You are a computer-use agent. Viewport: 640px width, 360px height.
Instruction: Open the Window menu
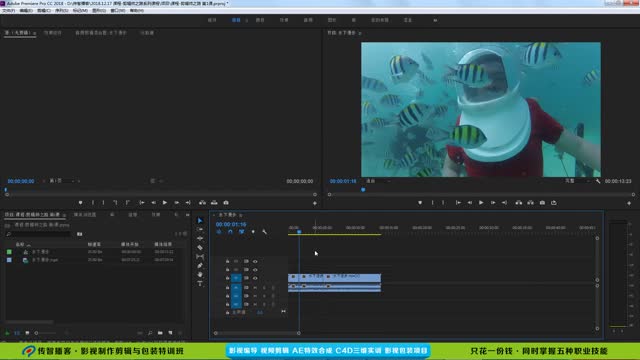(x=118, y=11)
